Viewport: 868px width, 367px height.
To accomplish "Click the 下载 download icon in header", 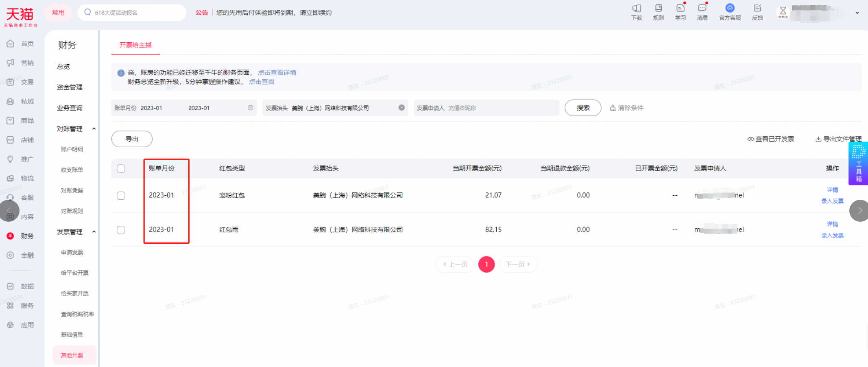I will [637, 9].
